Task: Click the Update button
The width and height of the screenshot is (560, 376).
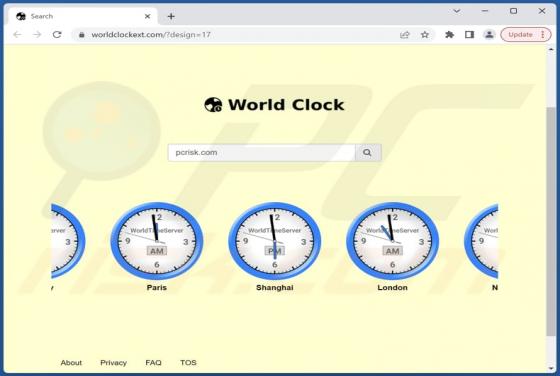Action: (x=520, y=35)
